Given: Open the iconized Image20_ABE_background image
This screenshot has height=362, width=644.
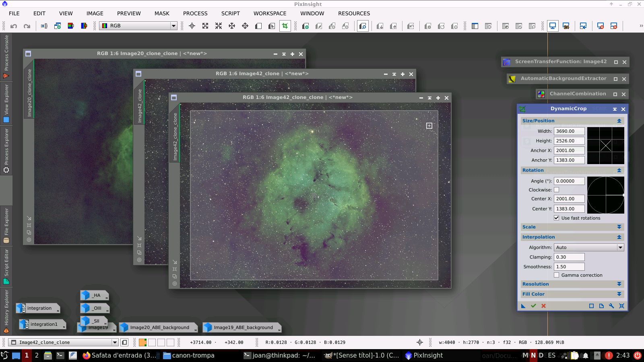Looking at the screenshot, I should [x=159, y=328].
